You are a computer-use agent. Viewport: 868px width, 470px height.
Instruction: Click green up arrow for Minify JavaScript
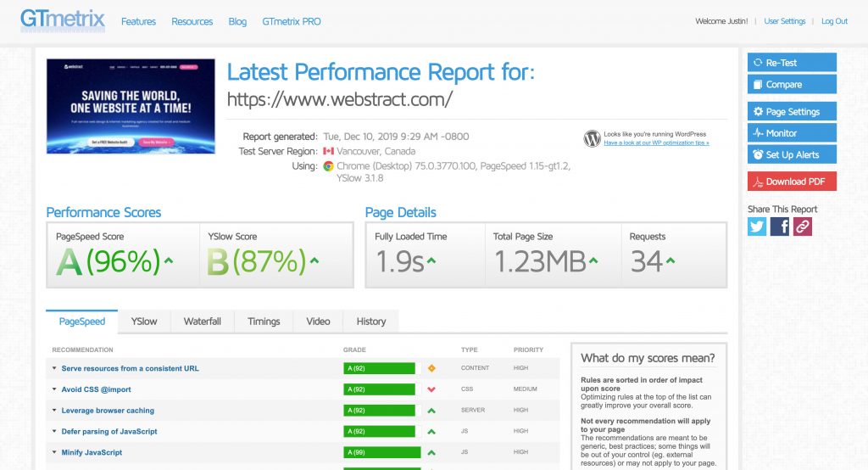(x=431, y=453)
